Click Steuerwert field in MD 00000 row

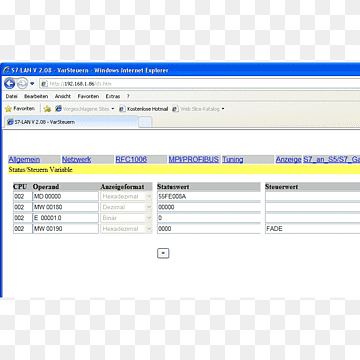tap(313, 196)
